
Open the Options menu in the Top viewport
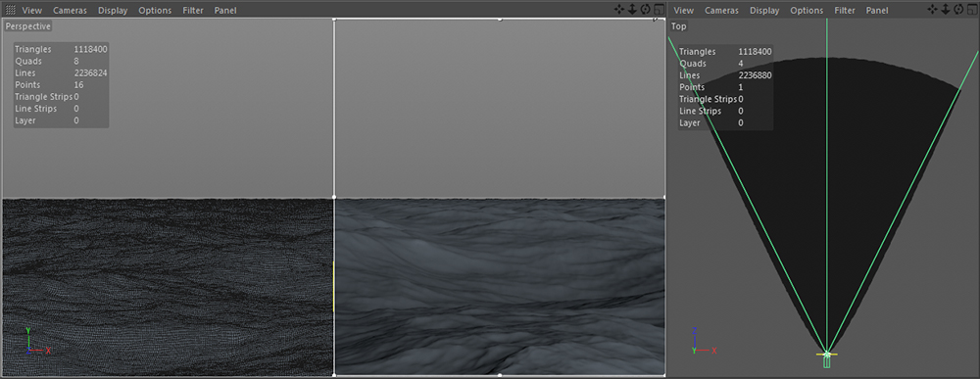coord(807,11)
